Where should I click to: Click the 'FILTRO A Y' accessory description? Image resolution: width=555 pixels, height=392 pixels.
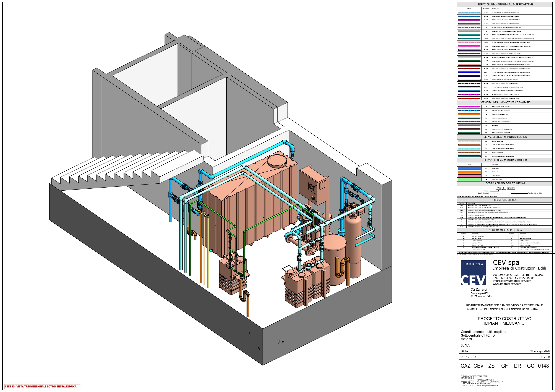click(523, 236)
